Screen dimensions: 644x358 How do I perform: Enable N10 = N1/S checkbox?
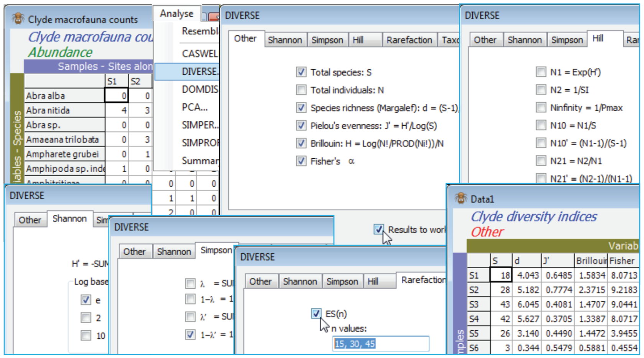coord(541,125)
